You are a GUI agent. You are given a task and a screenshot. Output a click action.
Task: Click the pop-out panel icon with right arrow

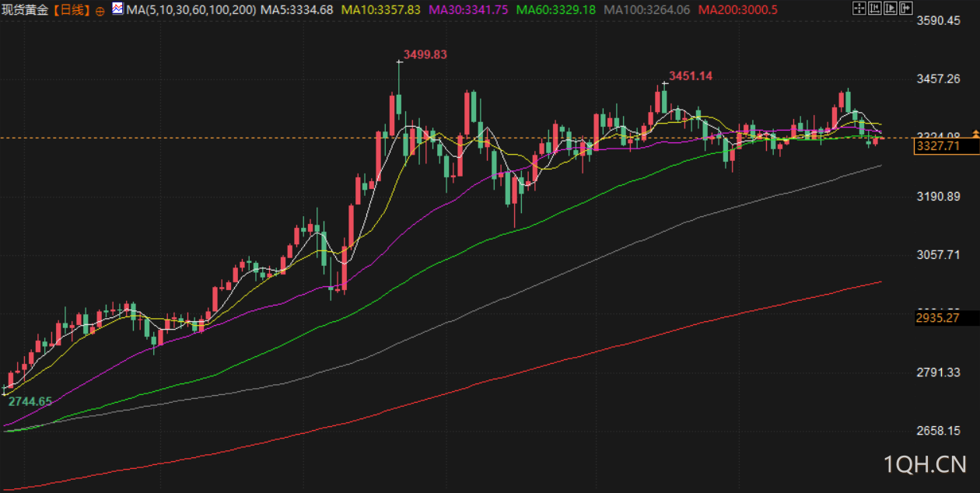[906, 8]
